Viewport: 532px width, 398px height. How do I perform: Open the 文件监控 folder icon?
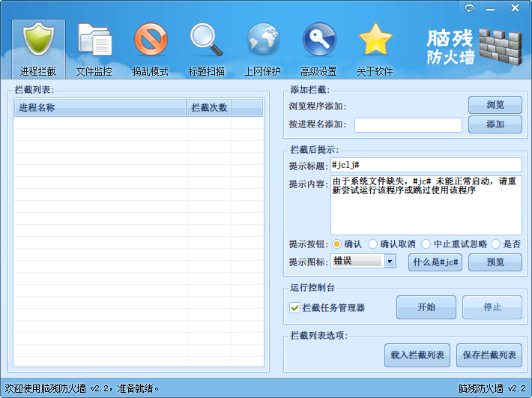click(94, 49)
